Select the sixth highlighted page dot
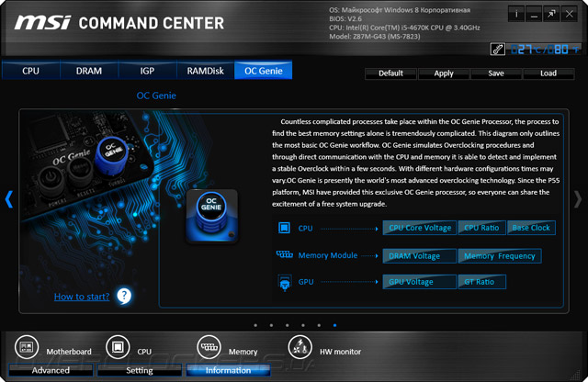This screenshot has height=382, width=588. pos(334,325)
